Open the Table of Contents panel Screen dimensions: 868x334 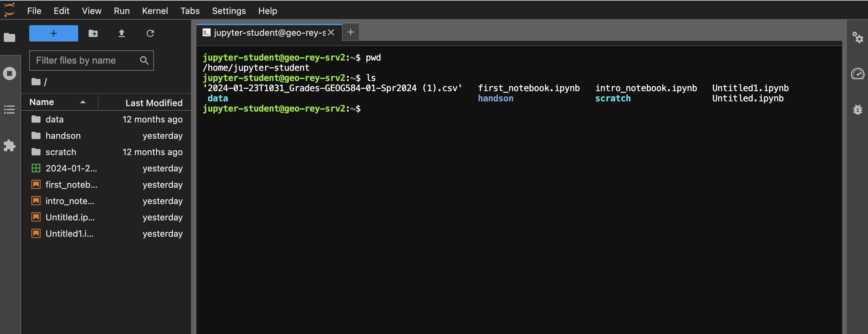point(10,110)
